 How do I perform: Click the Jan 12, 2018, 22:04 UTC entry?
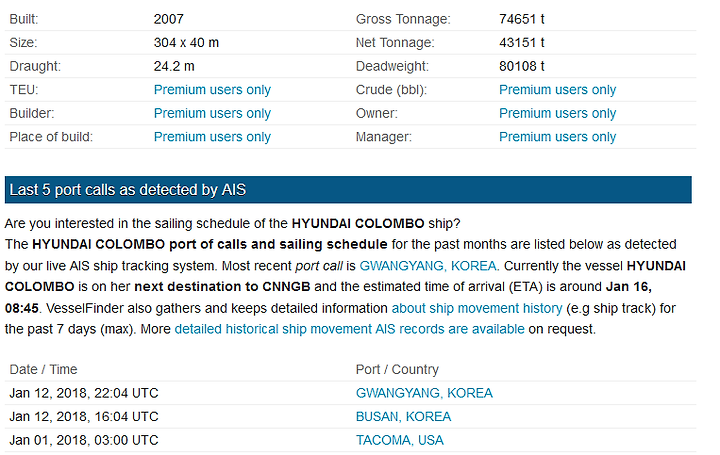pos(84,393)
